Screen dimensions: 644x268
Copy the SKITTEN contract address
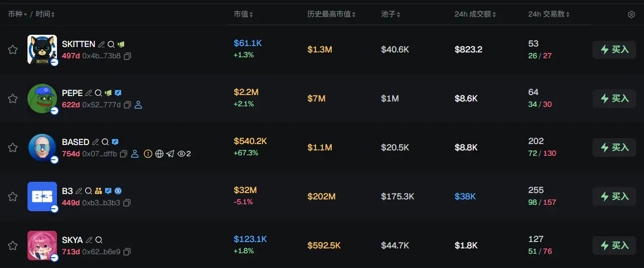[x=127, y=56]
